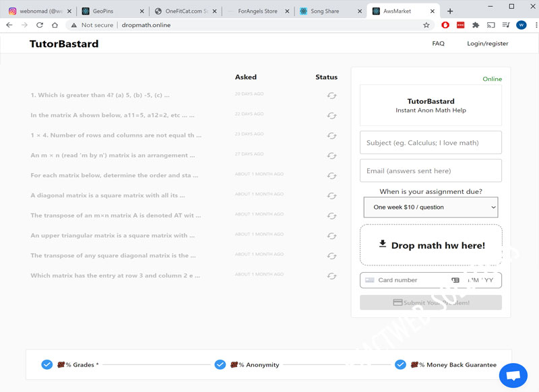
Task: Reload the dropmath.online page
Action: (40, 25)
